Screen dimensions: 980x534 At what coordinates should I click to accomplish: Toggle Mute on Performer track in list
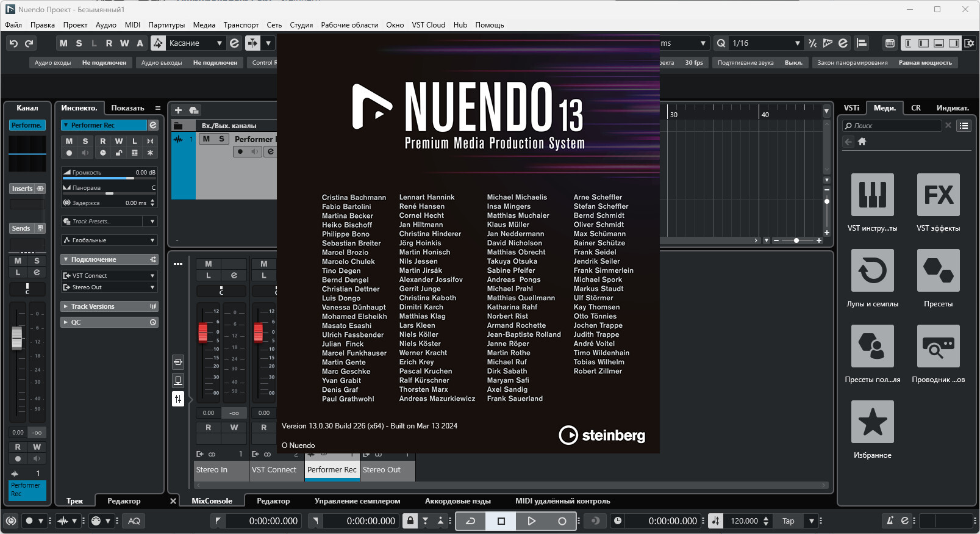[206, 139]
